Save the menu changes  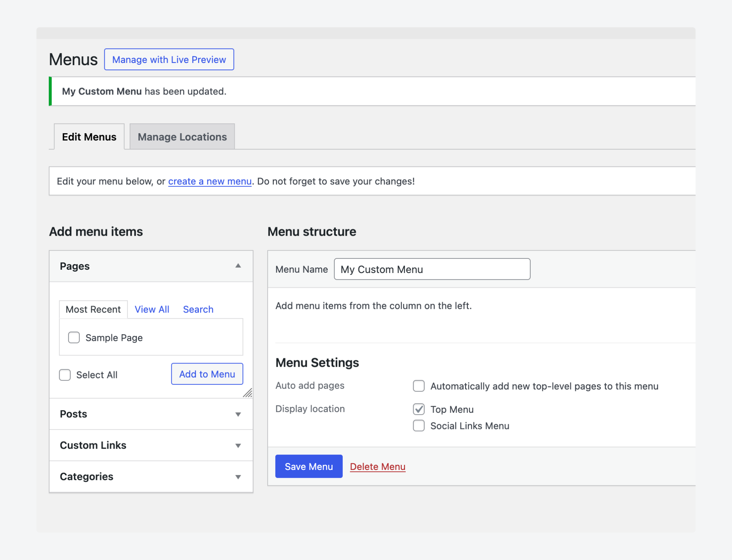[308, 466]
